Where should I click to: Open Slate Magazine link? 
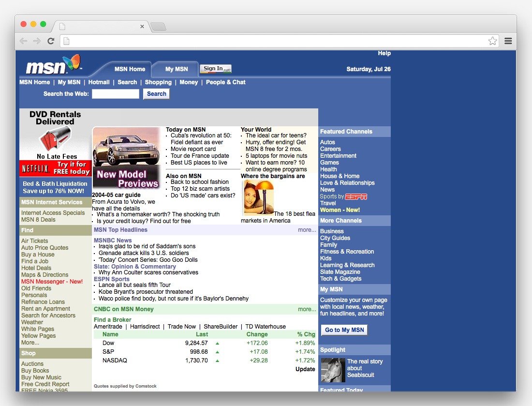point(340,272)
